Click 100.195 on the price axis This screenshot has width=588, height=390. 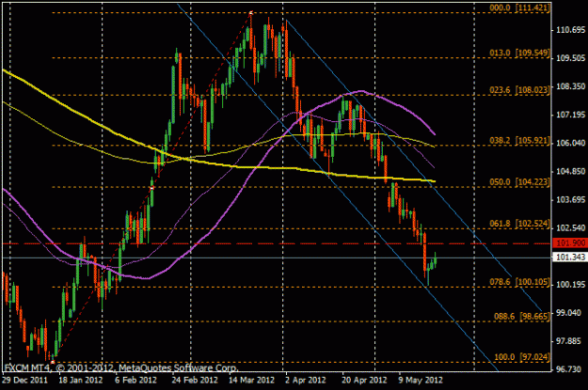click(x=570, y=285)
